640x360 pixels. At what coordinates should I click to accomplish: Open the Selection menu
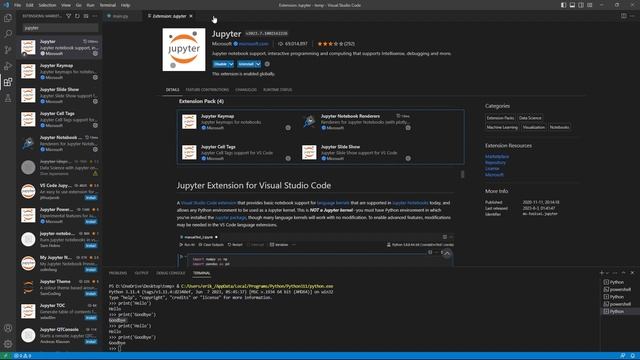(x=47, y=5)
